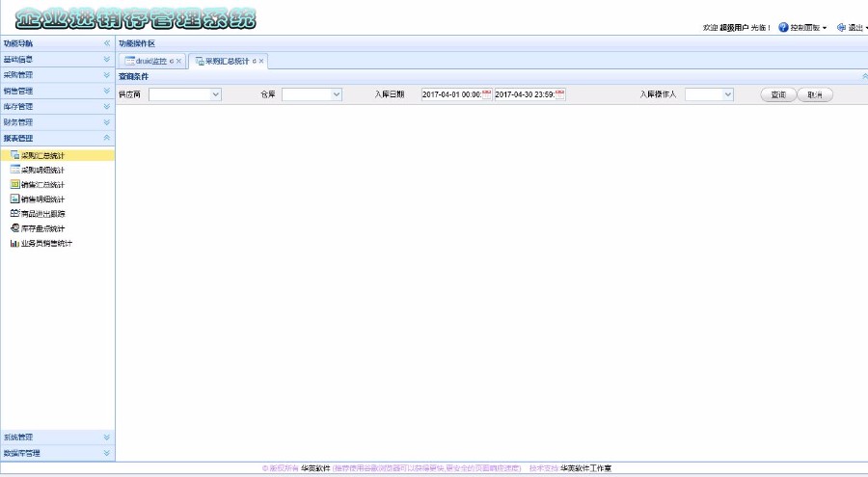
Task: Click the 采购明细统计 table icon
Action: pyautogui.click(x=14, y=170)
